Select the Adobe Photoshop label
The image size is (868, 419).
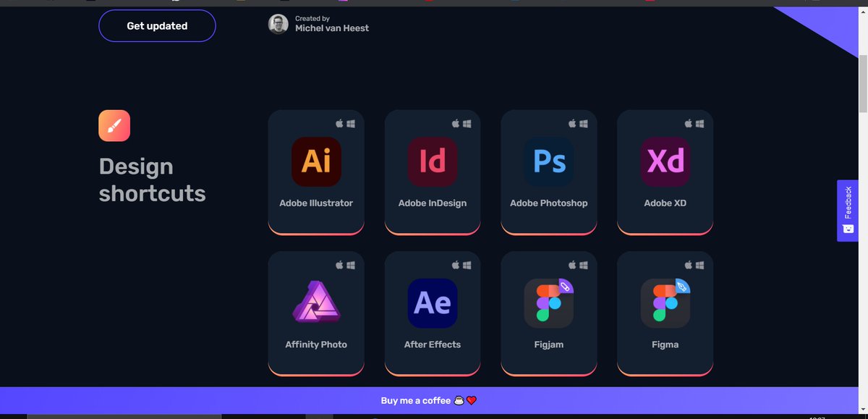549,203
